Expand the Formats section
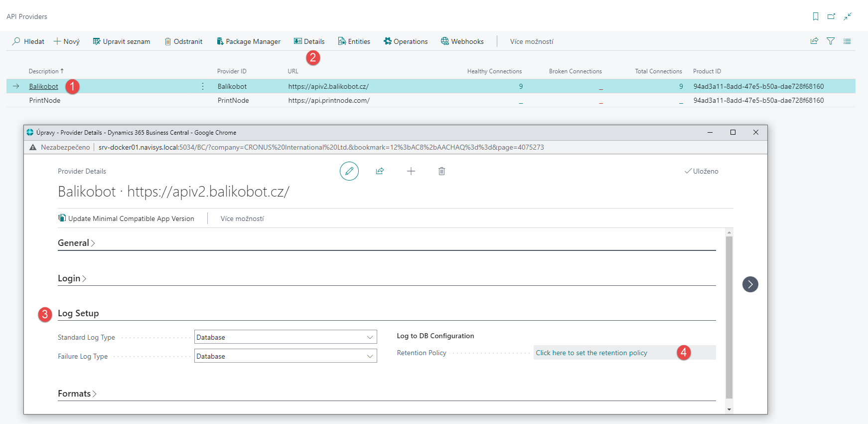Image resolution: width=868 pixels, height=424 pixels. [x=77, y=394]
